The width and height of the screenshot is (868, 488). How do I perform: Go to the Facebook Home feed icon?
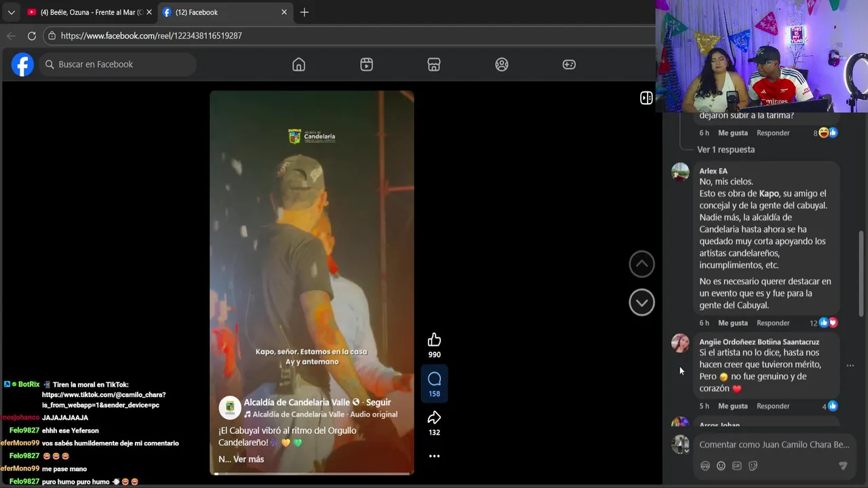[x=298, y=64]
